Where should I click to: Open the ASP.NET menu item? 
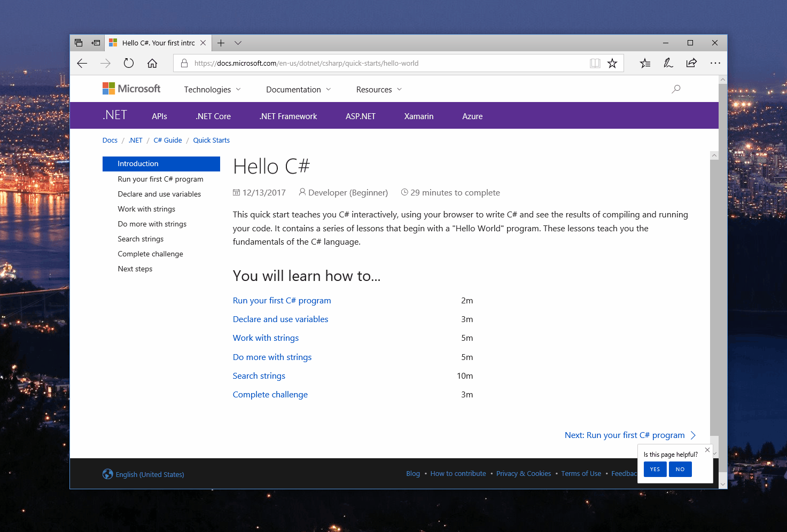coord(361,116)
